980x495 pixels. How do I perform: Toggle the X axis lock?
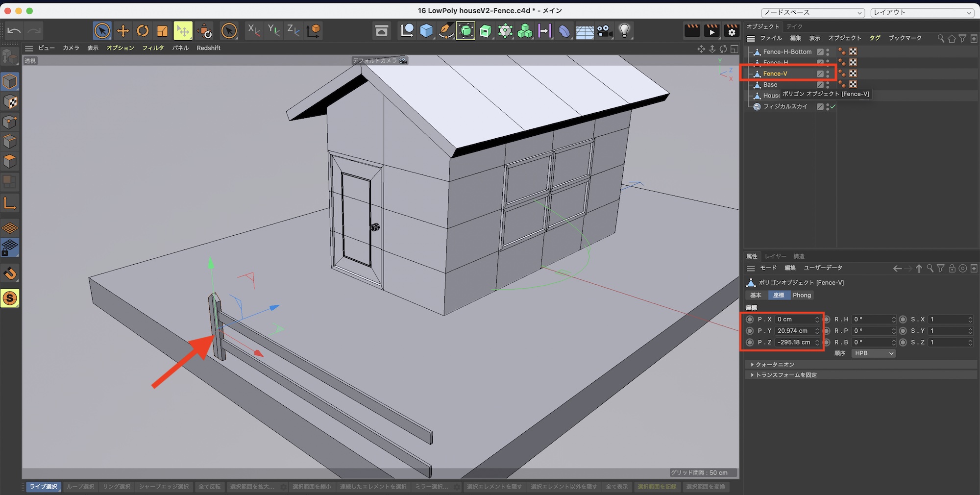[x=253, y=31]
